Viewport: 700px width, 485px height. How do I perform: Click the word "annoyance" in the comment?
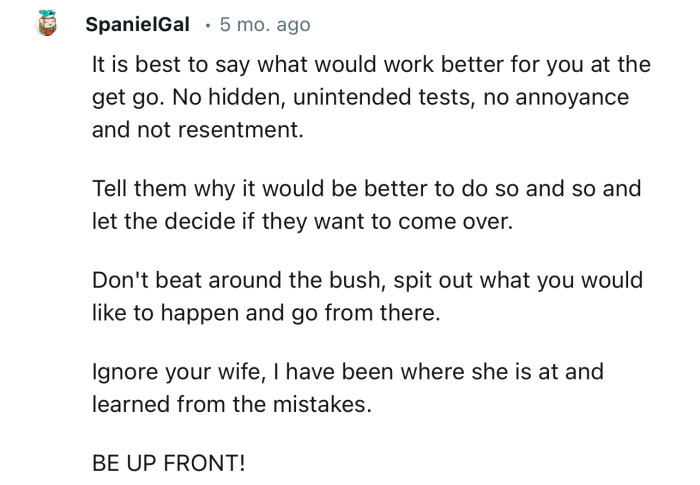pyautogui.click(x=596, y=98)
